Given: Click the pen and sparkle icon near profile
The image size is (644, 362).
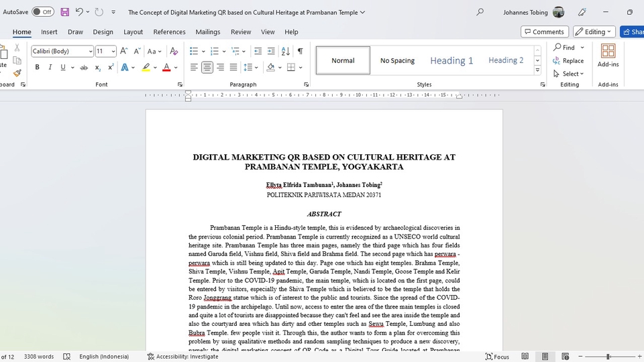Looking at the screenshot, I should pos(582,12).
